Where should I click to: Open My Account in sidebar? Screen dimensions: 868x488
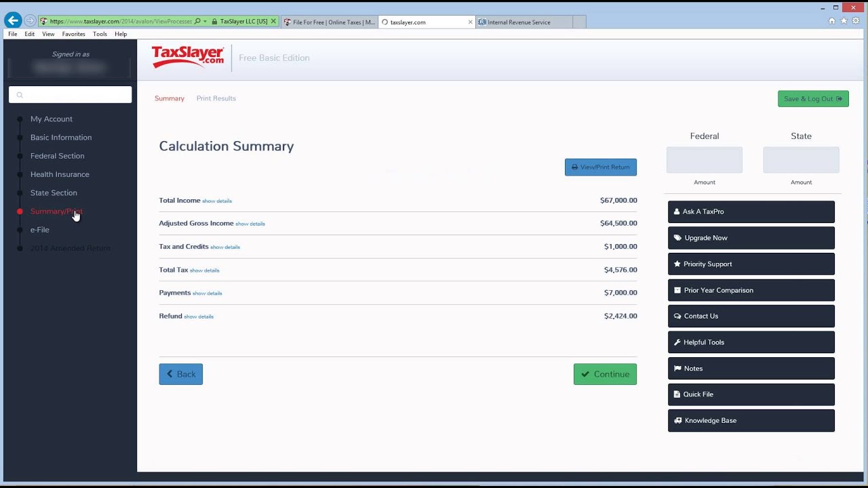click(x=52, y=119)
